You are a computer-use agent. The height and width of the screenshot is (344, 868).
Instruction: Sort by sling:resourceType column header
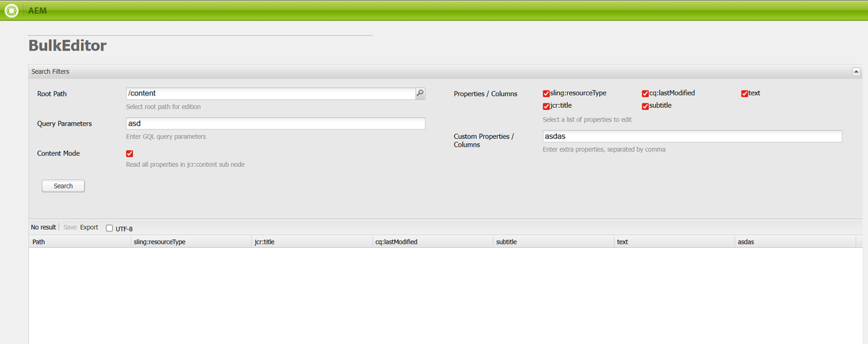coord(192,242)
